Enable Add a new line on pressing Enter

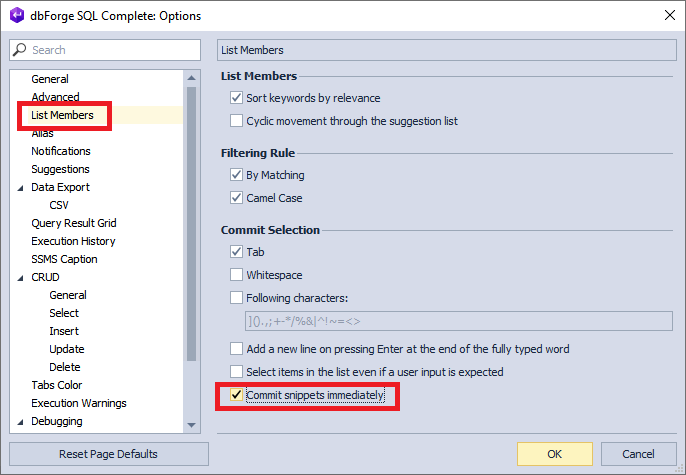tap(236, 349)
